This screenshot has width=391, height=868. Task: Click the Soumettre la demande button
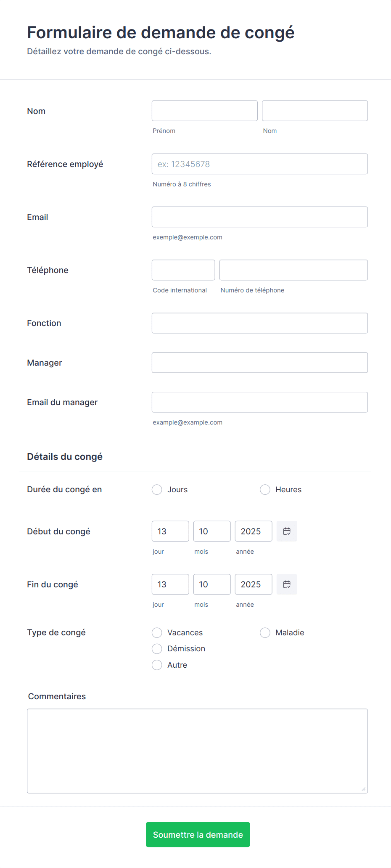[198, 835]
